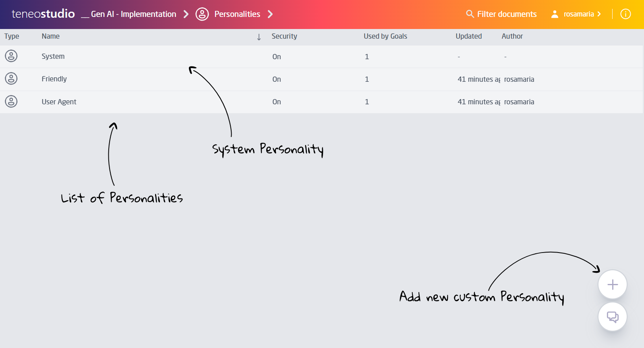
Task: Toggle Security On for the Friendly personality
Action: click(x=277, y=79)
